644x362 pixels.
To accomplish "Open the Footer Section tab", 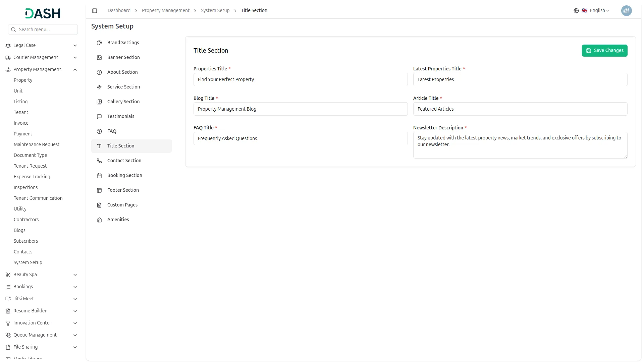I will coord(123,190).
